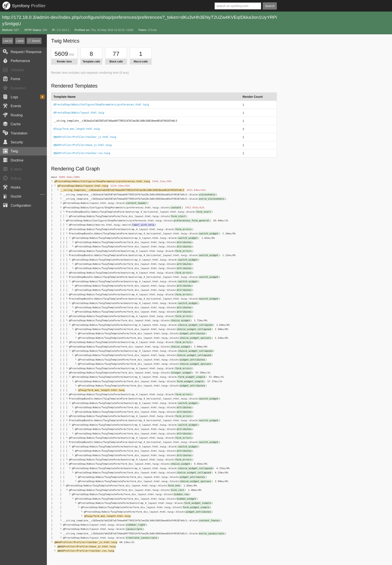Open the Hooks panel icon
This screenshot has width=392, height=565.
(5, 187)
